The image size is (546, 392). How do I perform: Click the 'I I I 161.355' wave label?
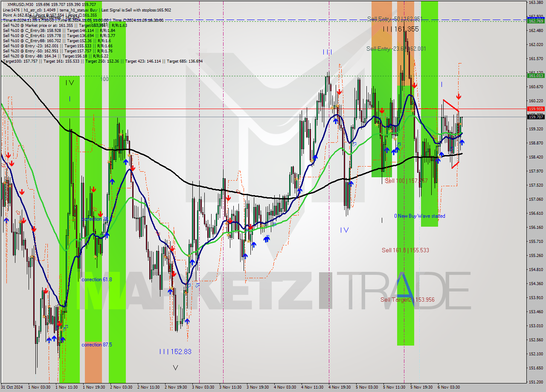(401, 29)
